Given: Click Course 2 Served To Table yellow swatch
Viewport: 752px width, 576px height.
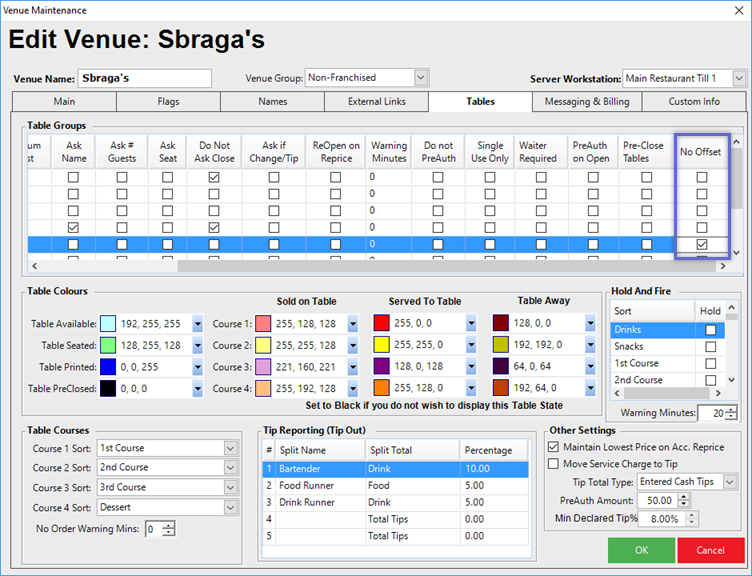Looking at the screenshot, I should pos(381,345).
